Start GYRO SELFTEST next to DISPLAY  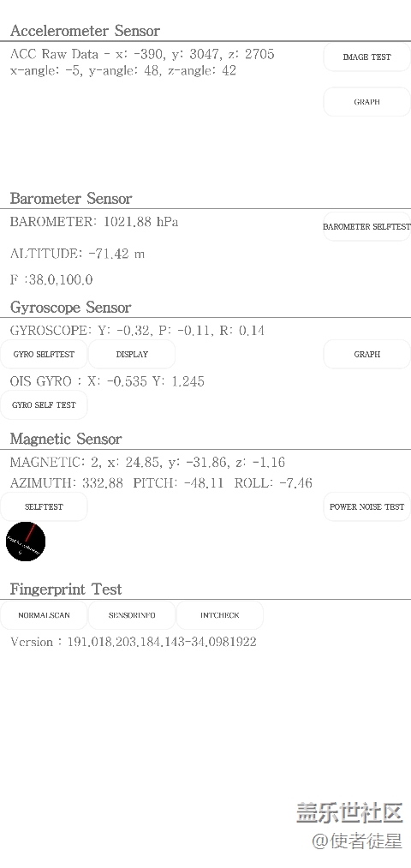click(44, 354)
